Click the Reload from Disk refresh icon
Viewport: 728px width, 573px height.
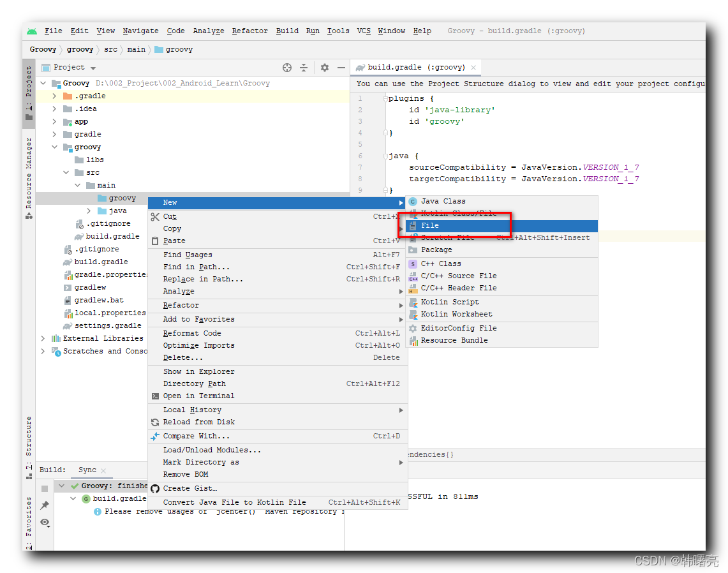[x=155, y=422]
